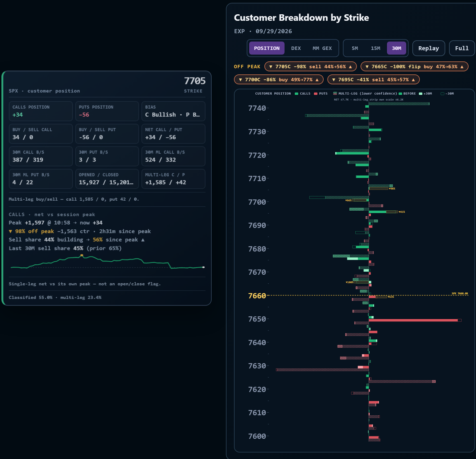Image resolution: width=476 pixels, height=459 pixels.
Task: Click the 7650 strike axis label
Action: pos(257,319)
